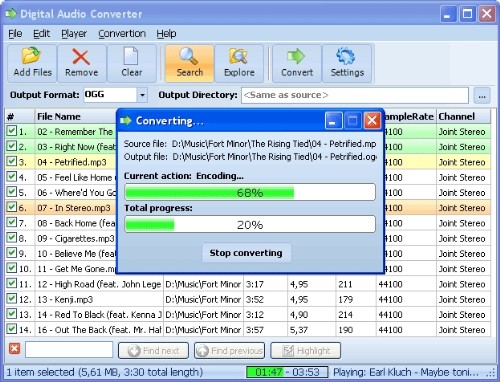Toggle checkbox for 16 - Out The Back
This screenshot has width=500, height=382.
[12, 329]
